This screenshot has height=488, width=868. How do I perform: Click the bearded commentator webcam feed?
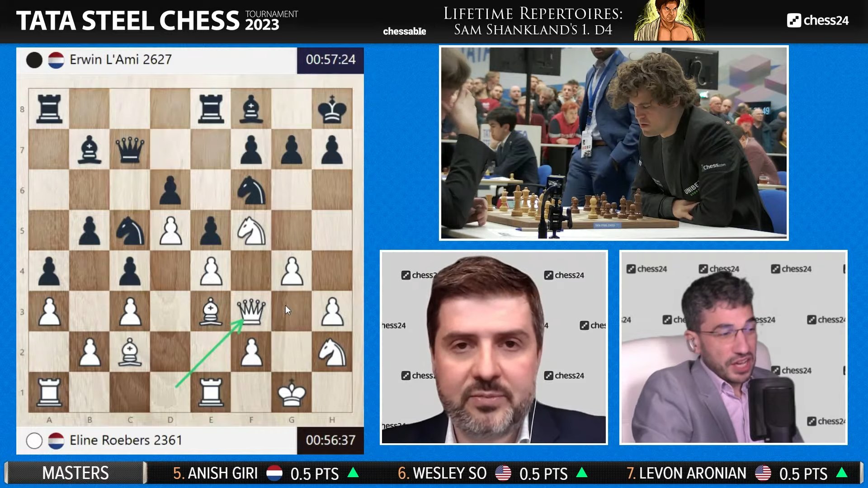(x=494, y=347)
